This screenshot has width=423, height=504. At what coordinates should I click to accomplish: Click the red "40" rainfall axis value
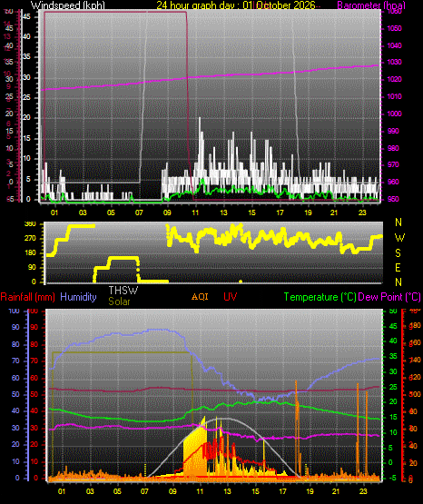point(34,411)
